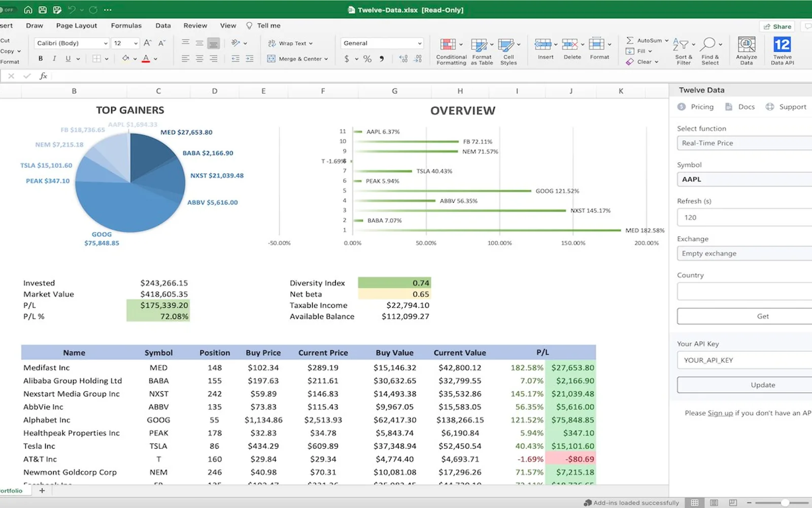The width and height of the screenshot is (812, 508).
Task: Open Cell Styles gallery icon
Action: click(505, 45)
